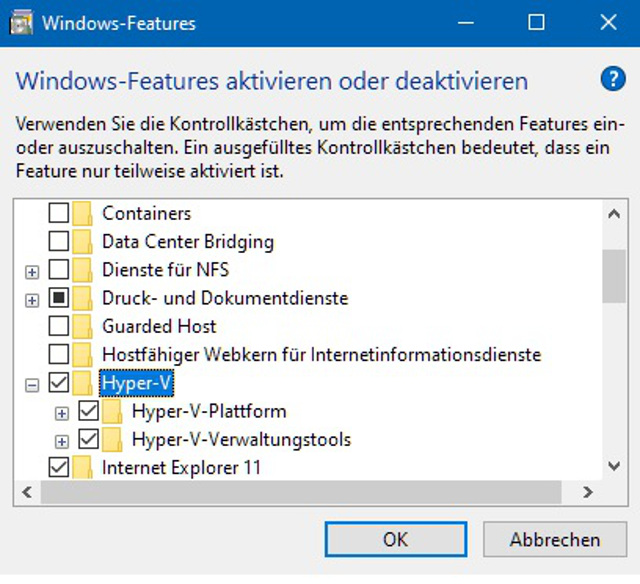Expand the Druck- und Dokumentdienste node
The image size is (640, 584).
point(32,301)
